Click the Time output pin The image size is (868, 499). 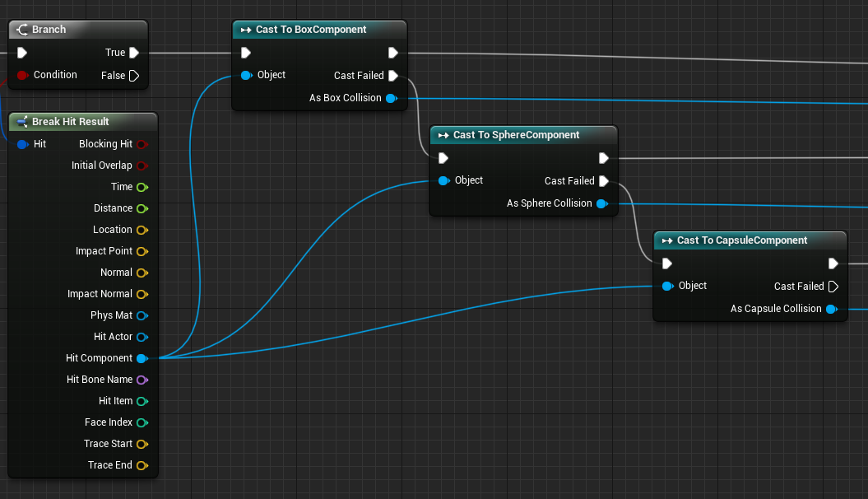pyautogui.click(x=142, y=187)
